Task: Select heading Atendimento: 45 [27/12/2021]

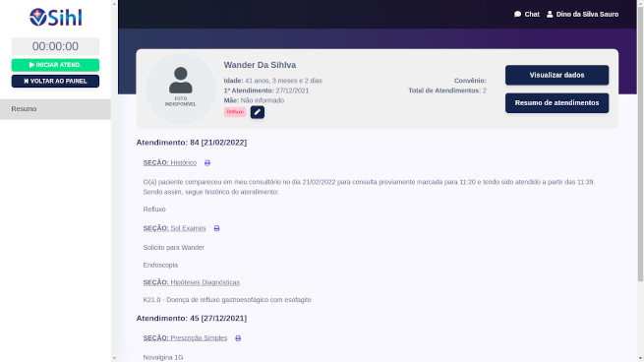Action: pos(192,319)
